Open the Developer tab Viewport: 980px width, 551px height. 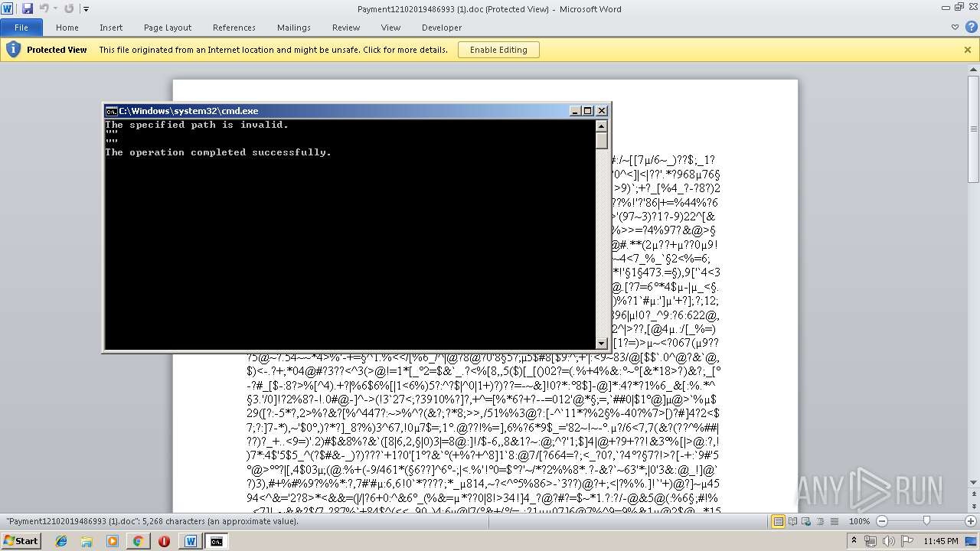pyautogui.click(x=442, y=28)
